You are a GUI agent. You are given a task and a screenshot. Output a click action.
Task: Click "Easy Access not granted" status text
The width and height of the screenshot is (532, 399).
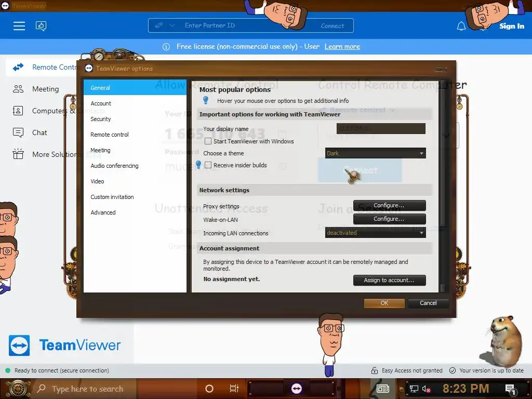click(412, 370)
